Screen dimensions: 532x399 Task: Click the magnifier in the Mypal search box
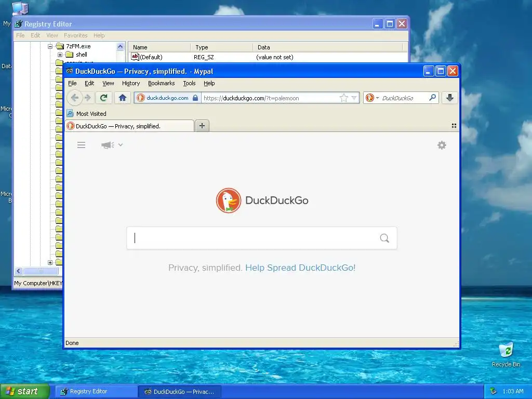(433, 98)
